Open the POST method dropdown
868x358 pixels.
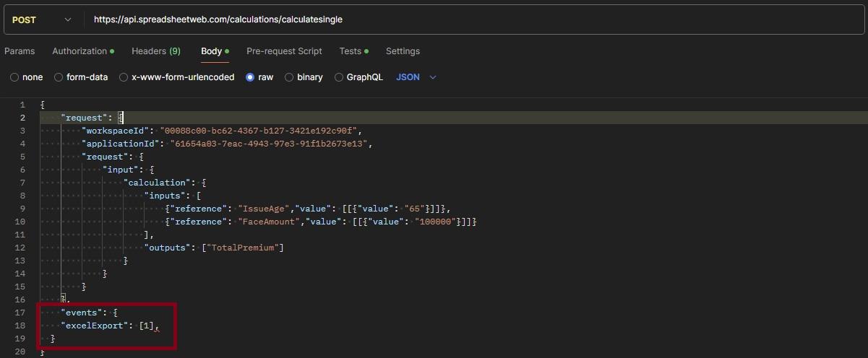(42, 19)
